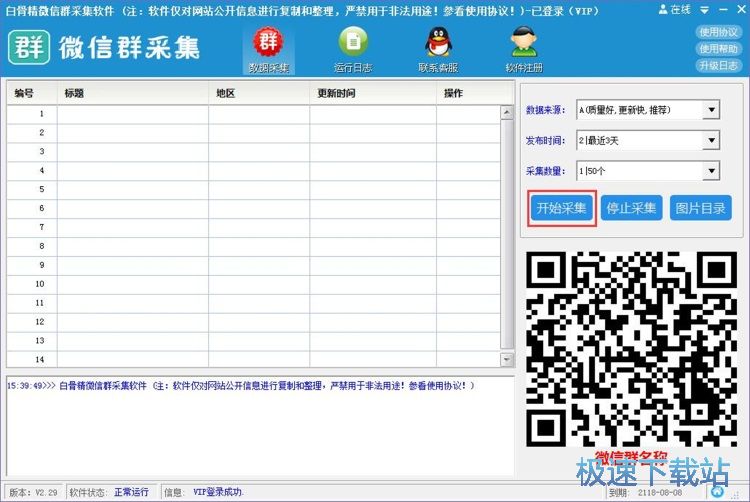
Task: Expand the 发布时间 dropdown
Action: (x=711, y=141)
